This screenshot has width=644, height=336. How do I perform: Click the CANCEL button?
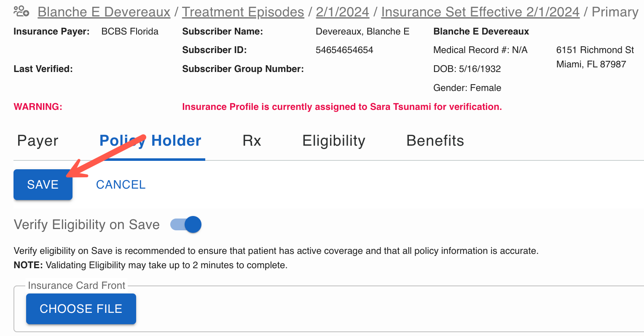pos(121,184)
